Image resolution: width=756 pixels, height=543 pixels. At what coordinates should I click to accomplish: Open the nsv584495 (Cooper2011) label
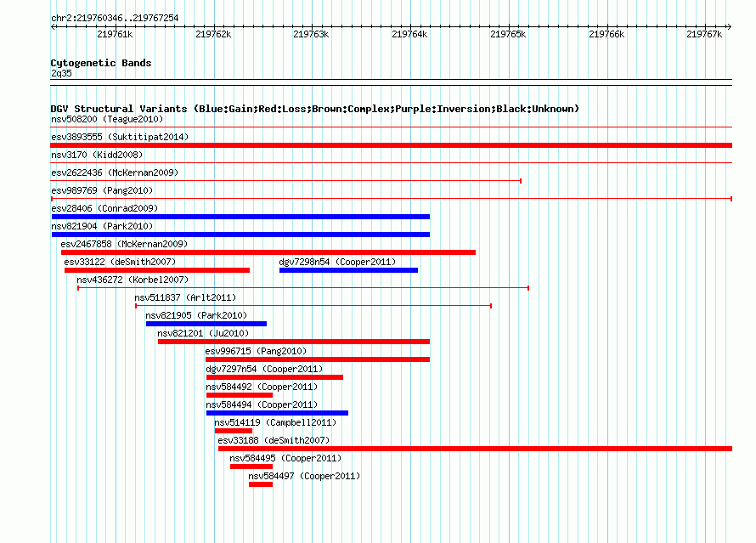point(285,458)
